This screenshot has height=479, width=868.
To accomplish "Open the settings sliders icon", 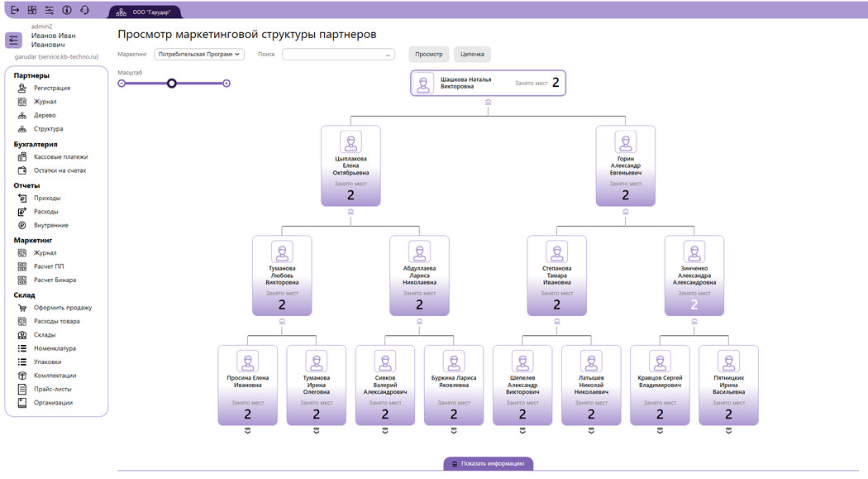I will click(49, 10).
